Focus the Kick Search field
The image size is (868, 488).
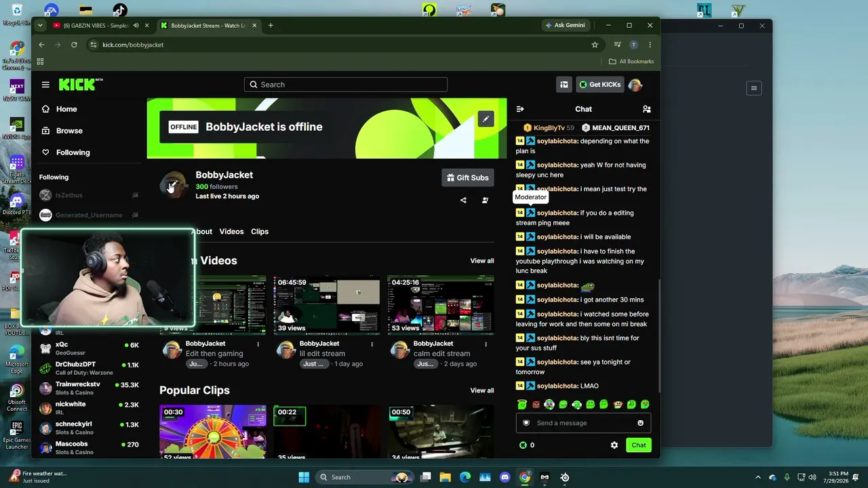[x=346, y=85]
